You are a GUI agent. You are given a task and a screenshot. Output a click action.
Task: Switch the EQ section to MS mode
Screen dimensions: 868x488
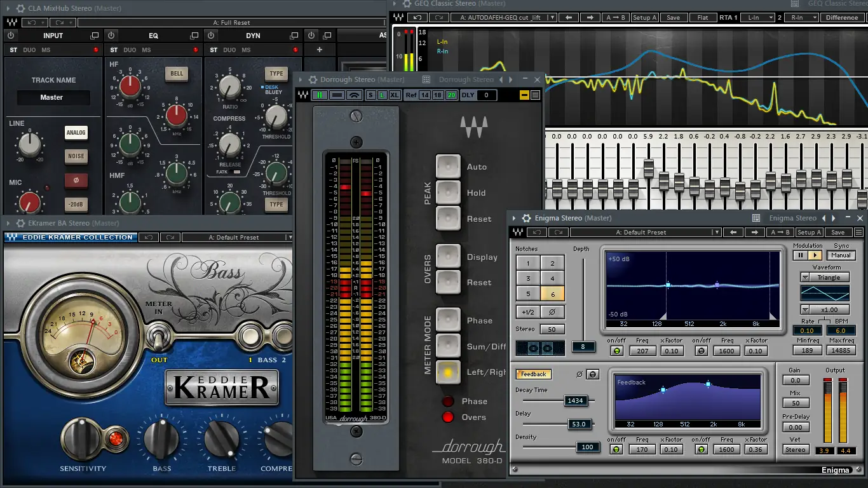pos(147,50)
